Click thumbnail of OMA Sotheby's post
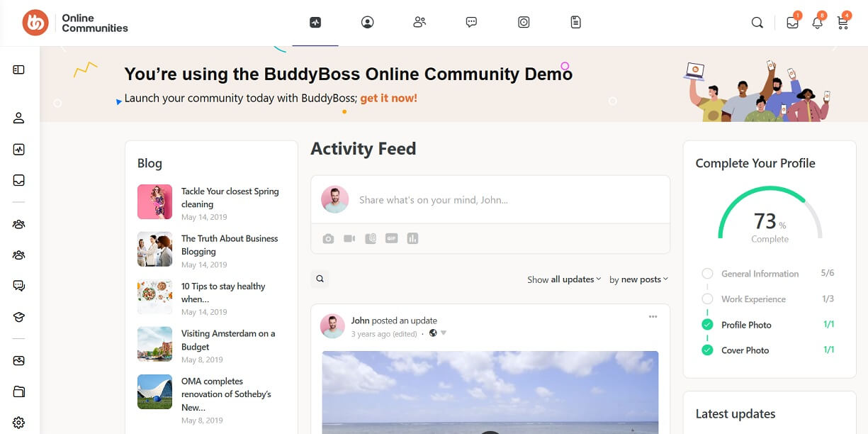868x434 pixels. point(154,392)
